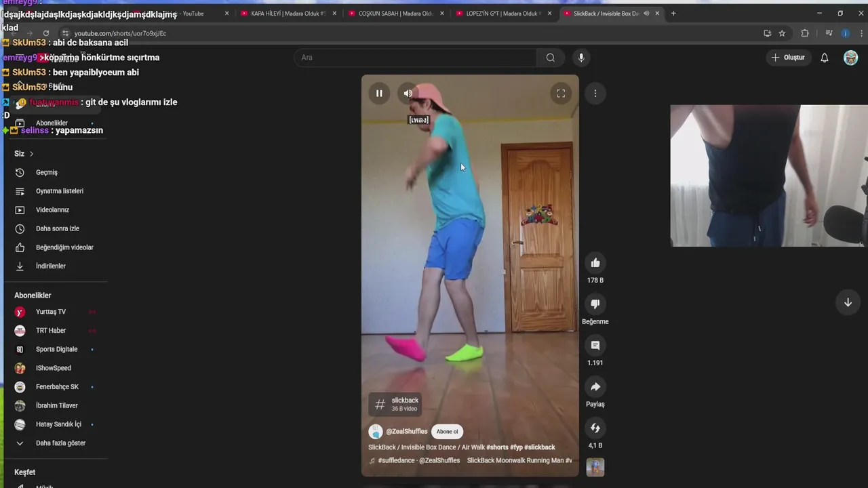Bookmark this page with the star

coord(782,33)
